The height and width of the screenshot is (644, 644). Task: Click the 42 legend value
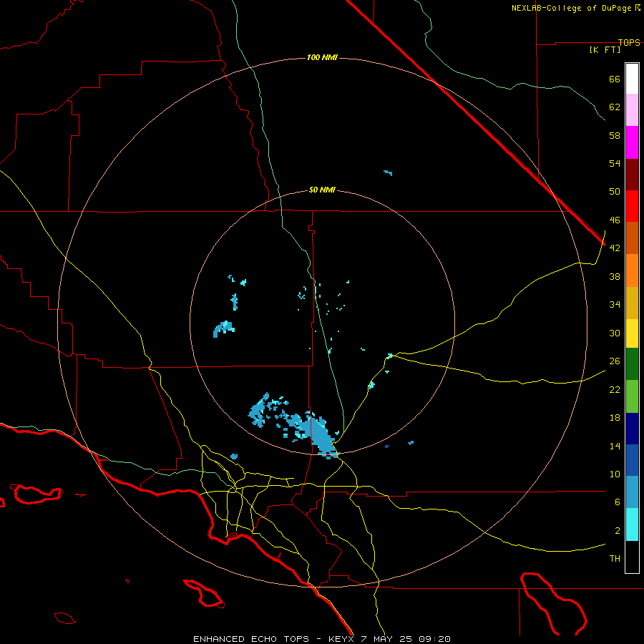pyautogui.click(x=615, y=248)
